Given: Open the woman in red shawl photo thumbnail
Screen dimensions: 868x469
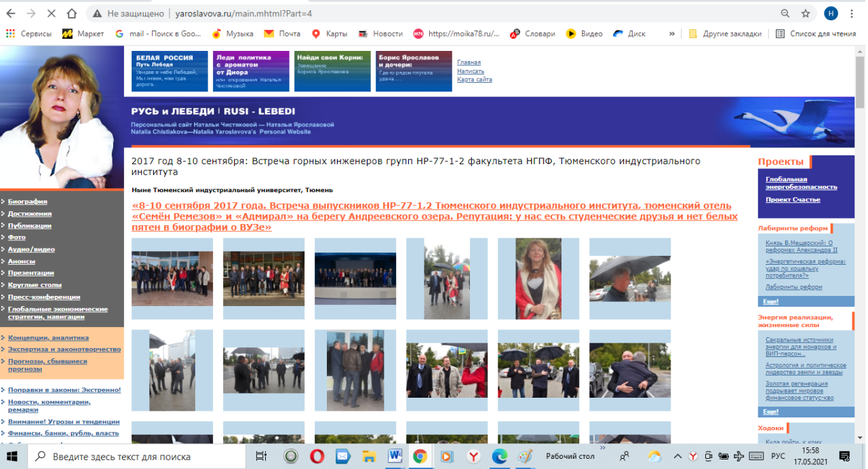Looking at the screenshot, I should (x=538, y=278).
